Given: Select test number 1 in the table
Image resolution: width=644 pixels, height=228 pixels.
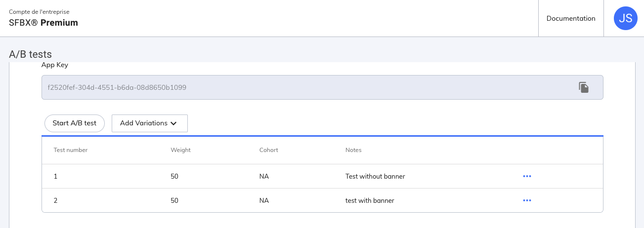Looking at the screenshot, I should 55,176.
